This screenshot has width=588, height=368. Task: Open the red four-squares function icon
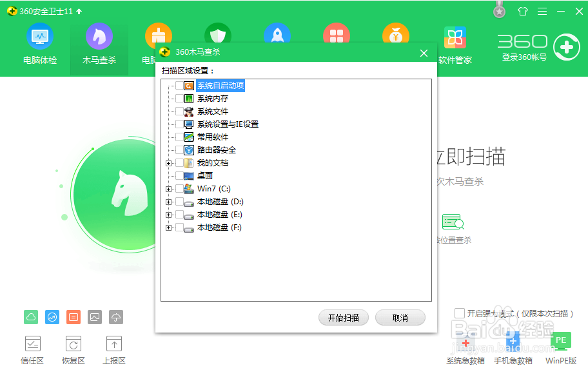[337, 33]
